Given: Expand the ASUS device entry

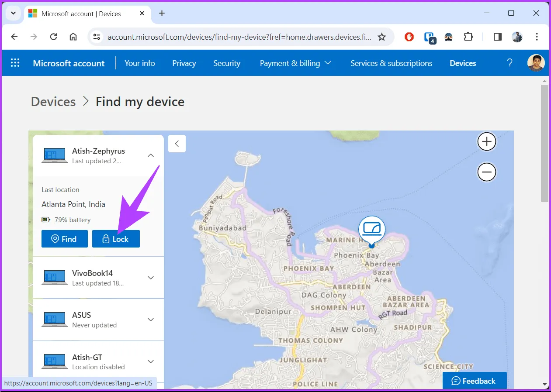Looking at the screenshot, I should (151, 320).
